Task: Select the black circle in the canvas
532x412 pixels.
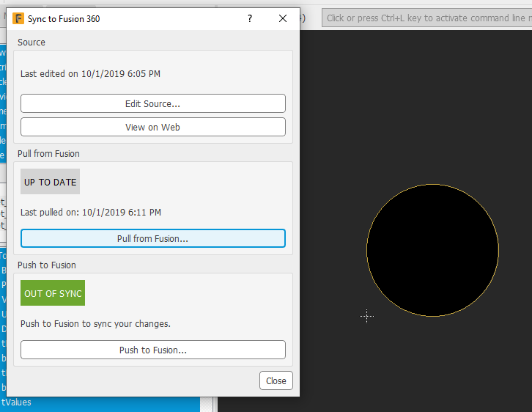Action: (x=432, y=250)
